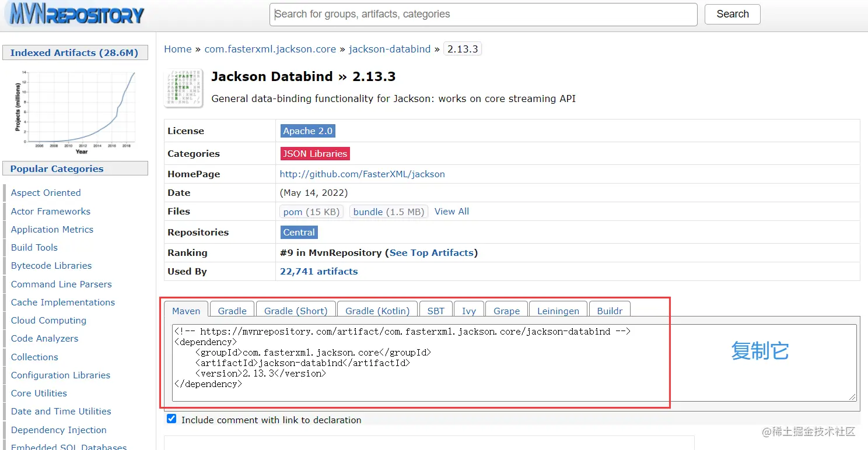The height and width of the screenshot is (450, 868).
Task: Open the Command Line Parsers category
Action: (61, 284)
